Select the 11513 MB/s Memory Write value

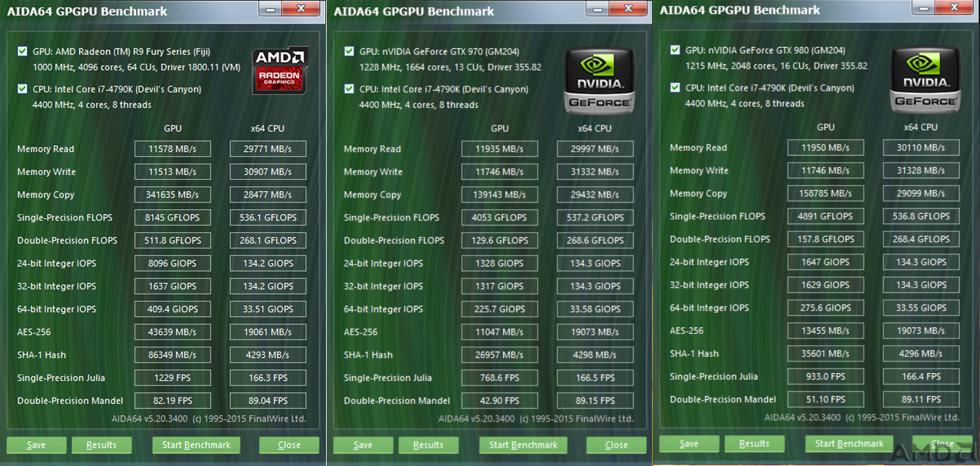point(172,172)
